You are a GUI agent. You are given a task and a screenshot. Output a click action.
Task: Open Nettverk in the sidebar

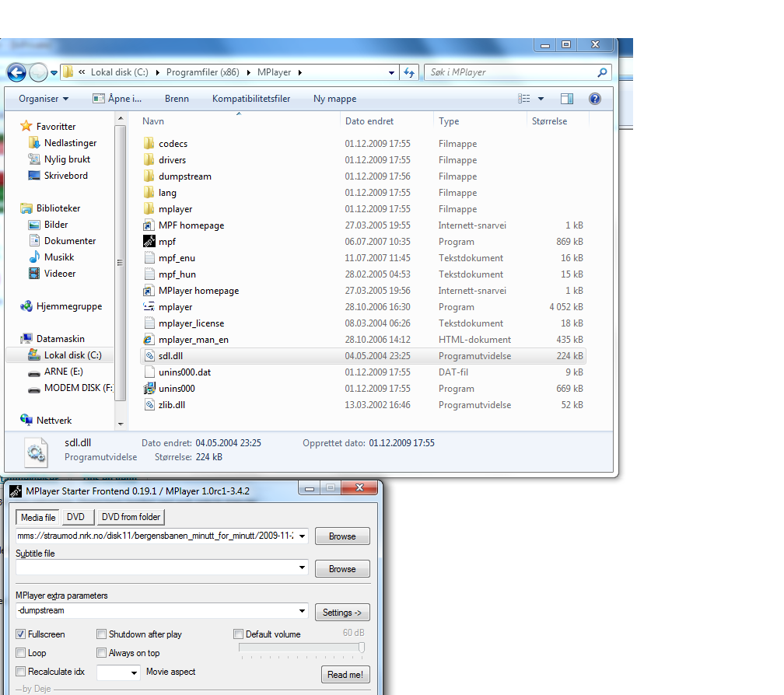pos(54,421)
